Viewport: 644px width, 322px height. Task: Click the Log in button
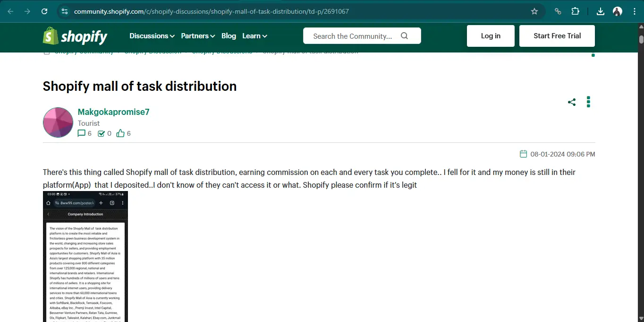tap(491, 36)
